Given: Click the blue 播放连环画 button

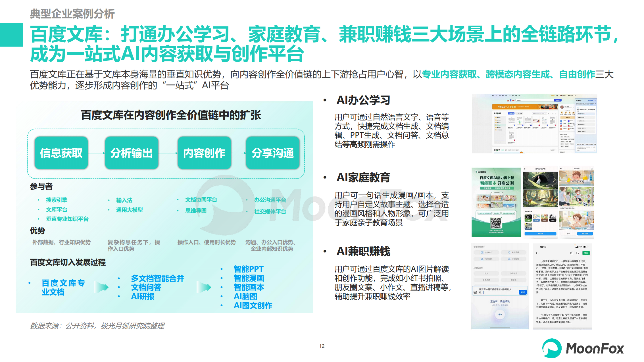Looking at the screenshot, I should [x=585, y=234].
